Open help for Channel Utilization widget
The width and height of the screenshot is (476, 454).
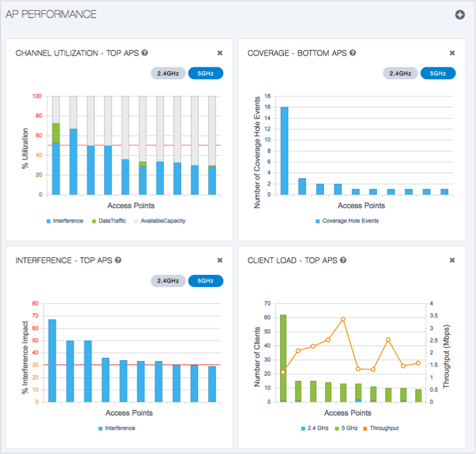click(x=145, y=53)
